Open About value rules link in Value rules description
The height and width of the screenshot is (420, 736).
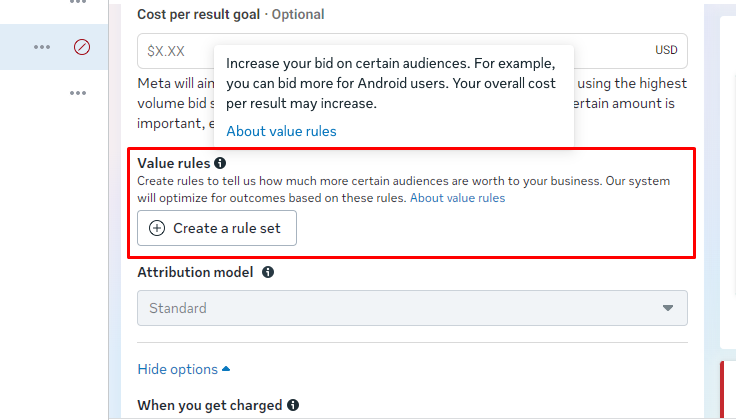[457, 198]
